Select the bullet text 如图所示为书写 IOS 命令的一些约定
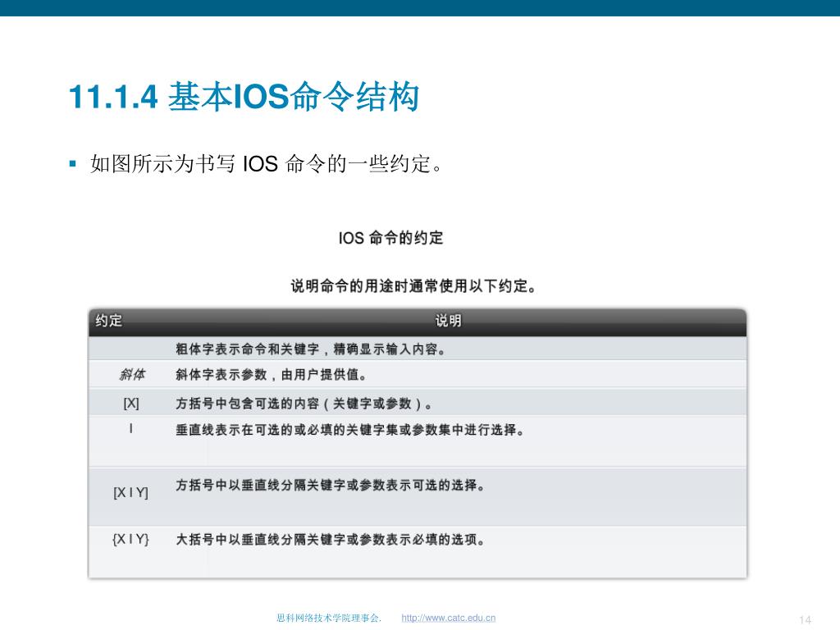840x630 pixels. (267, 163)
